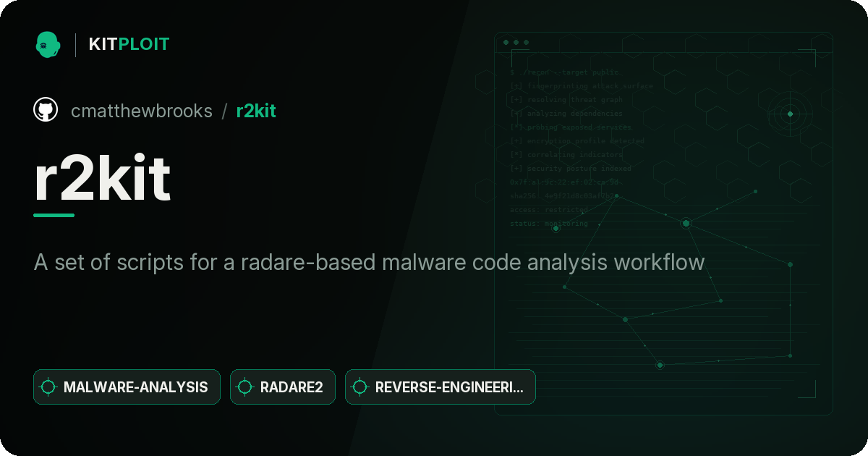
Task: Open the KITPLOIT brand name text
Action: [129, 44]
